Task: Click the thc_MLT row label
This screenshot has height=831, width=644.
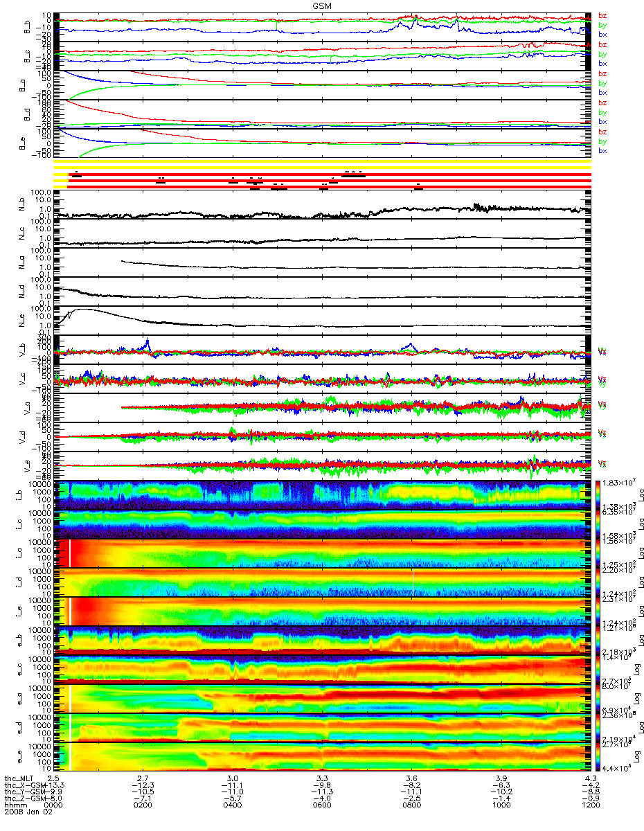Action: (20, 778)
